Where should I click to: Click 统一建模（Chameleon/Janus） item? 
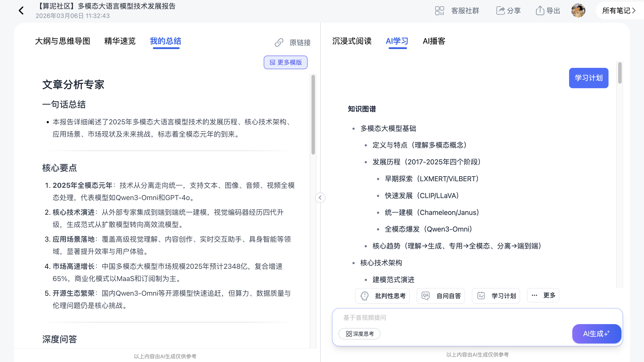(432, 212)
